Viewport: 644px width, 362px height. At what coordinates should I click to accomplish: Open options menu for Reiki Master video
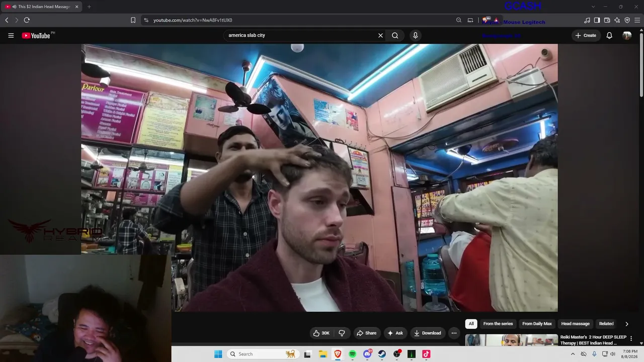click(x=631, y=338)
